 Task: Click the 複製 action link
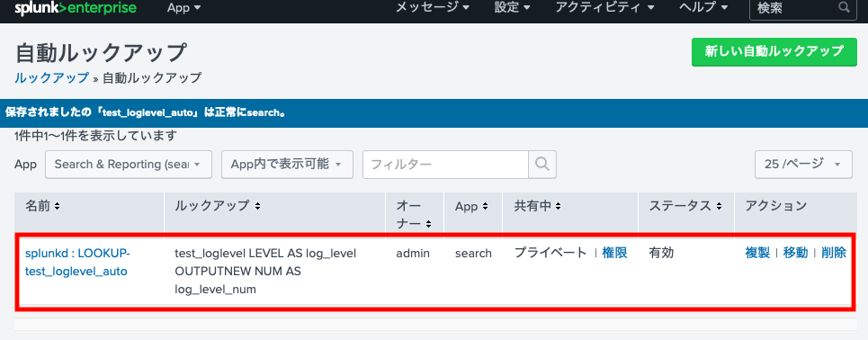coord(758,253)
